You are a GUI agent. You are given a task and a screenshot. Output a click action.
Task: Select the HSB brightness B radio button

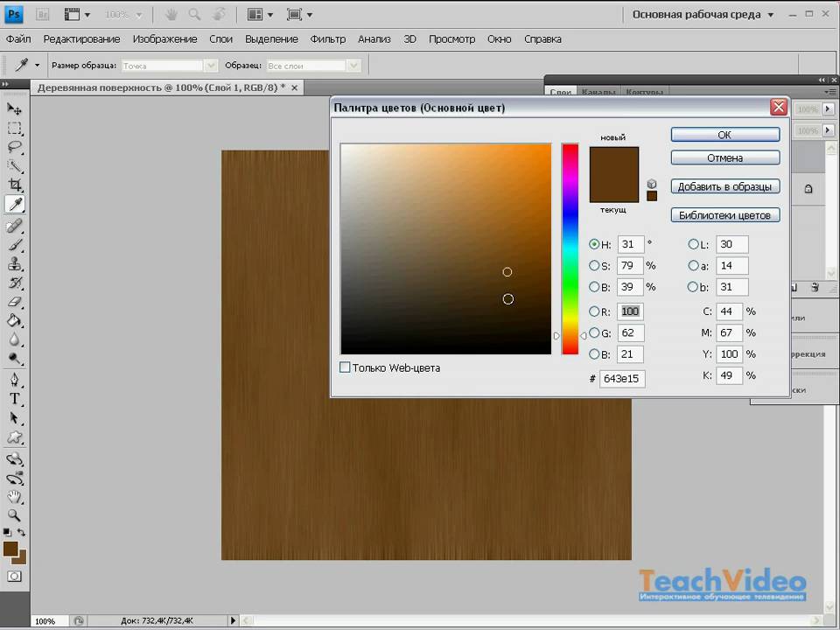tap(594, 287)
